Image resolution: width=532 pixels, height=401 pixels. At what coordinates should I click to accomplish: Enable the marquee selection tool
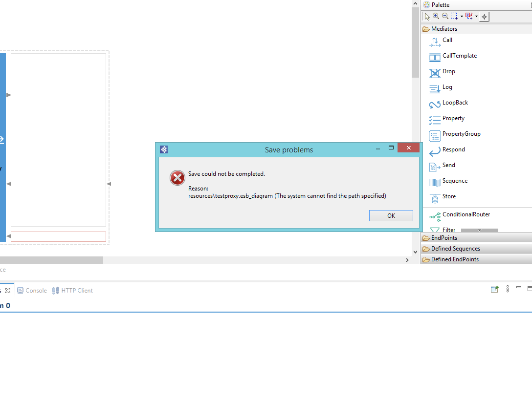click(x=454, y=16)
